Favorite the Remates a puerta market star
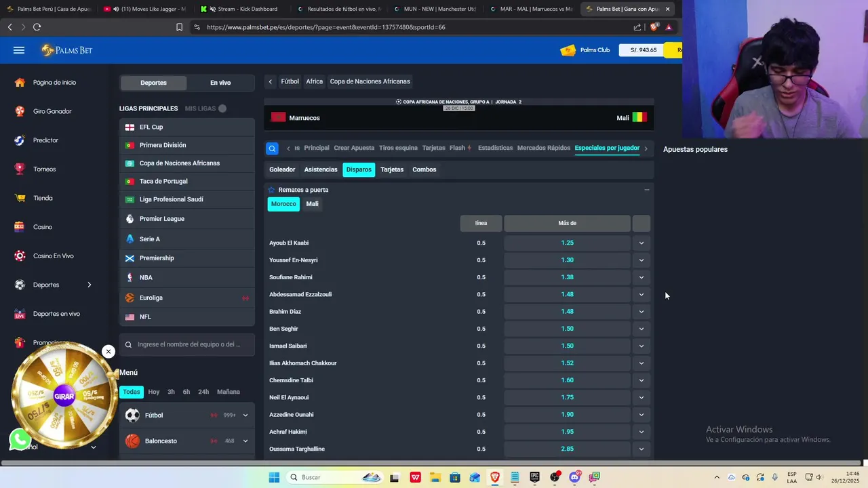 [271, 190]
